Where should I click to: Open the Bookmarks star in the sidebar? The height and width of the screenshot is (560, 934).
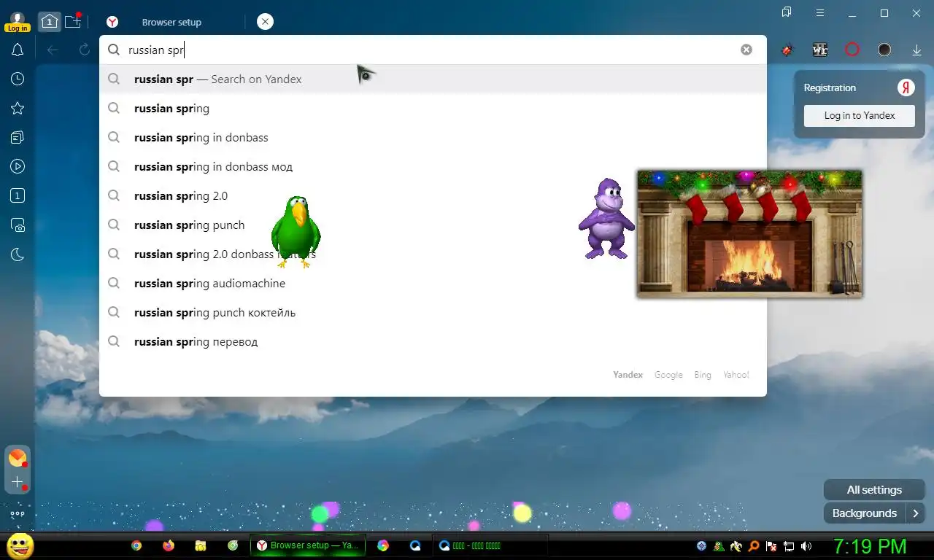coord(18,108)
